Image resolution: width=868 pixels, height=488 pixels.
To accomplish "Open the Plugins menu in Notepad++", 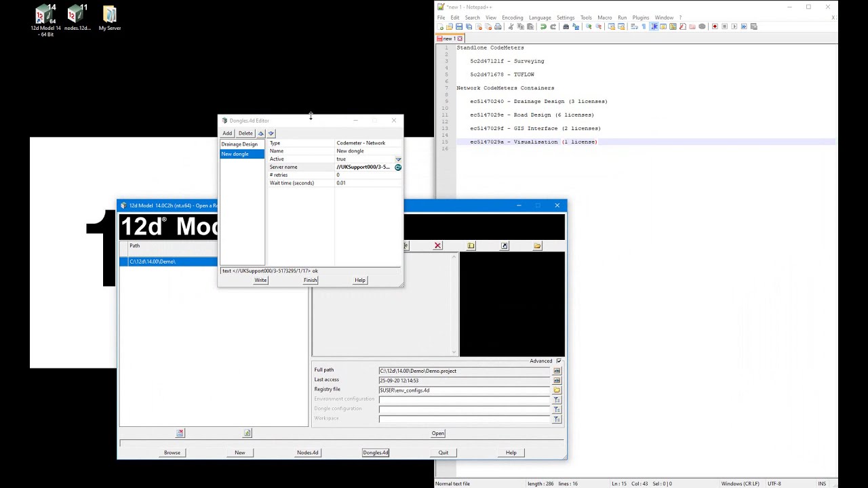I will tap(640, 18).
